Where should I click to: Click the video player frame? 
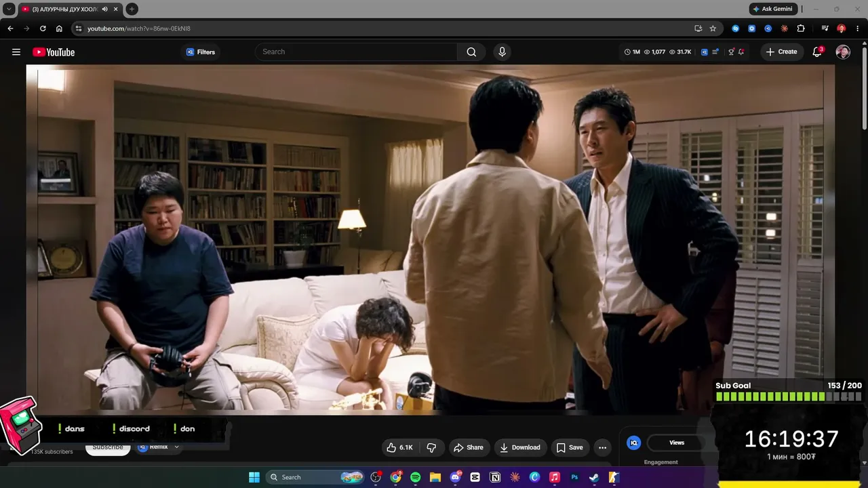[431, 239]
